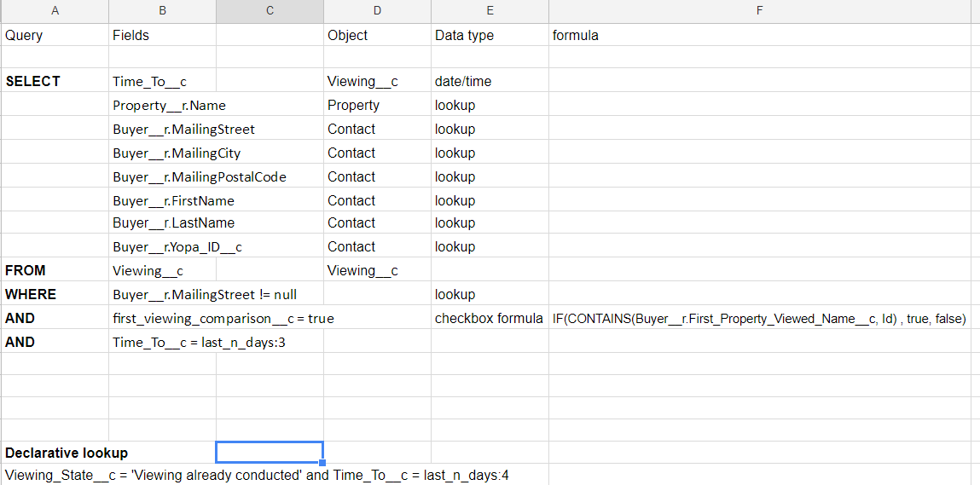Select the 'formula' header cell
The height and width of the screenshot is (485, 980).
point(576,36)
